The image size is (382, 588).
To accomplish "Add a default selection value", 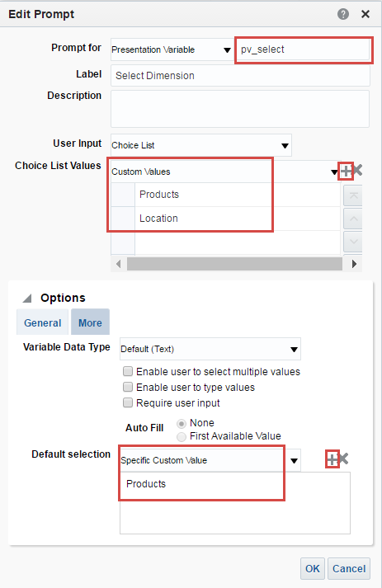I will click(x=332, y=459).
